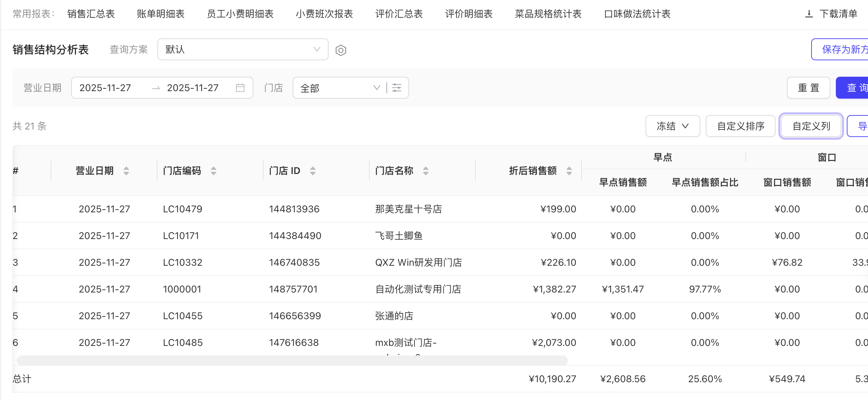
Task: Sort by 门店编码 column arrows
Action: [x=214, y=171]
